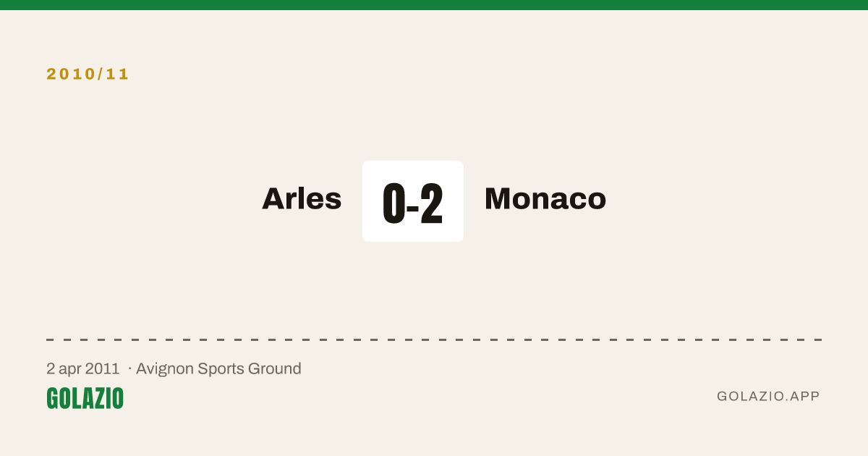Select the 2010/11 season label
868x456 pixels.
click(88, 74)
